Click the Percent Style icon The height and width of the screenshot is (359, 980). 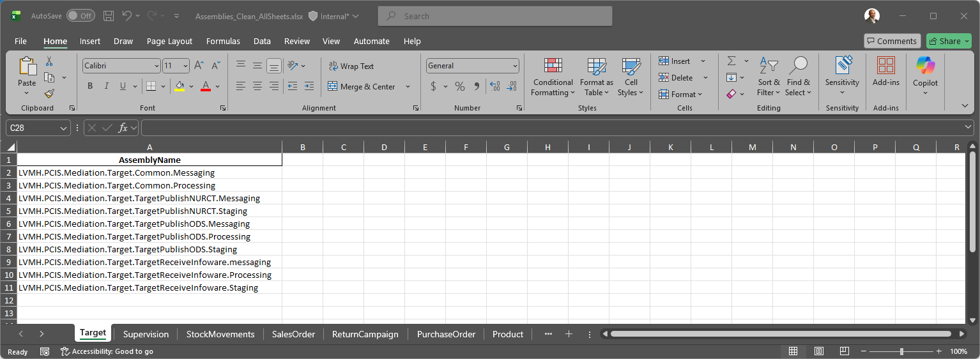tap(460, 86)
